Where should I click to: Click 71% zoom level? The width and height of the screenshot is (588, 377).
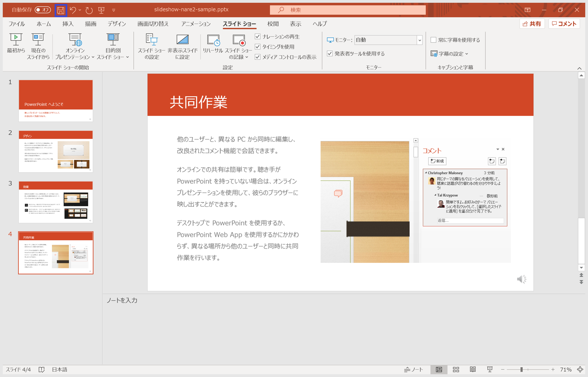click(x=566, y=369)
